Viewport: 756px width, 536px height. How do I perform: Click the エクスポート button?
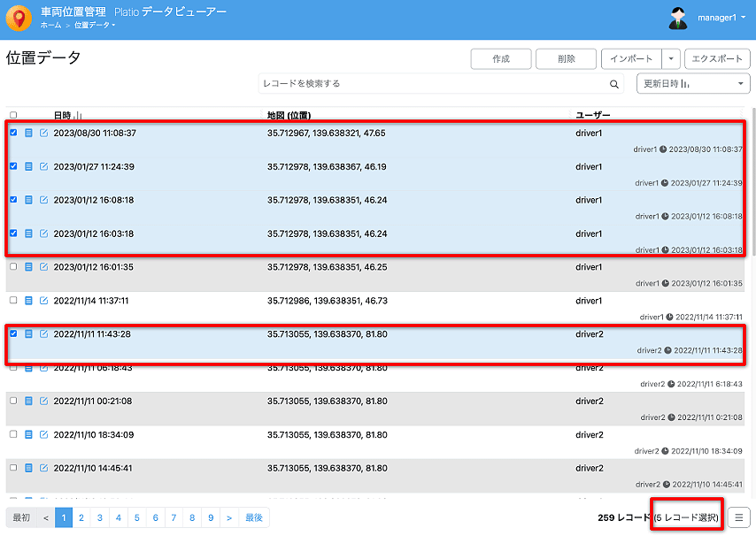717,59
